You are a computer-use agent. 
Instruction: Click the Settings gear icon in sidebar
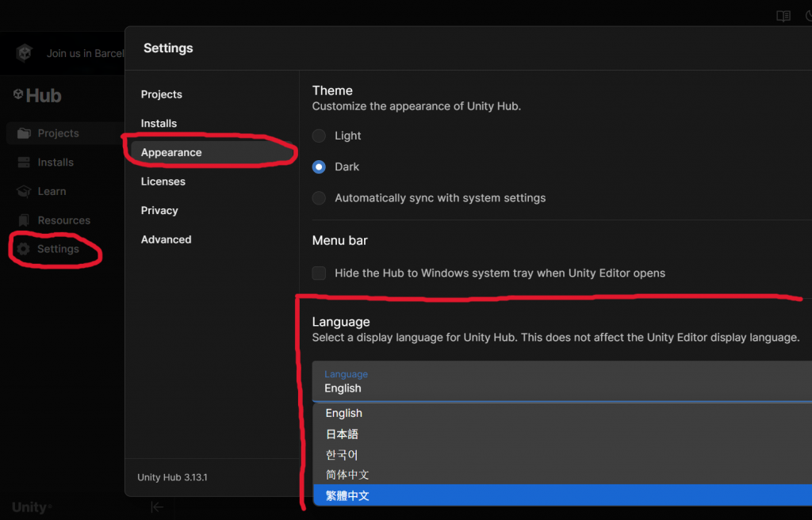[23, 249]
